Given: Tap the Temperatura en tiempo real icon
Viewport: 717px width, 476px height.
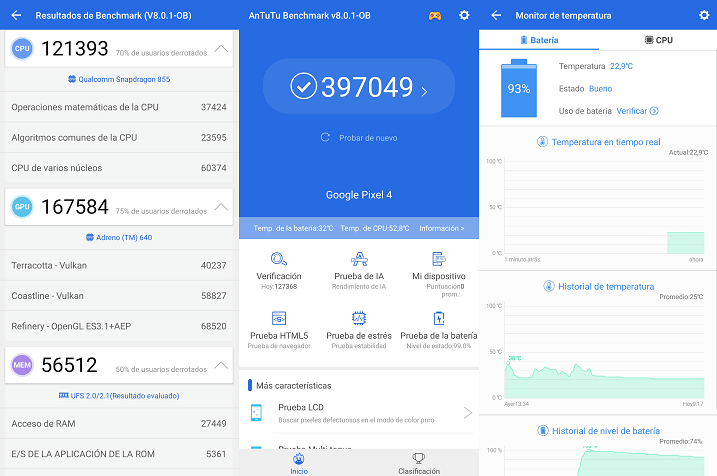Looking at the screenshot, I should point(542,142).
